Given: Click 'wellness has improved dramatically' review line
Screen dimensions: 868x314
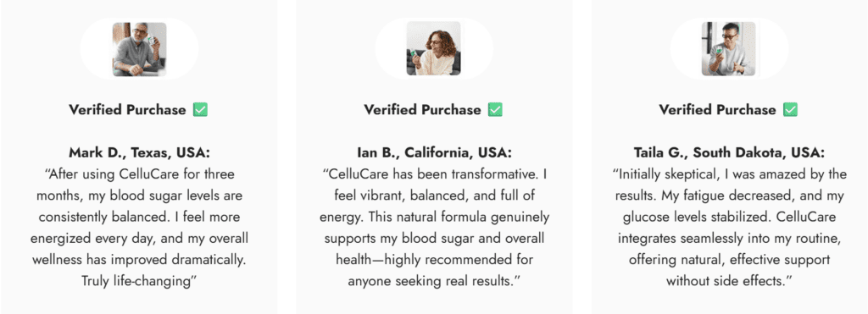Looking at the screenshot, I should click(139, 259).
